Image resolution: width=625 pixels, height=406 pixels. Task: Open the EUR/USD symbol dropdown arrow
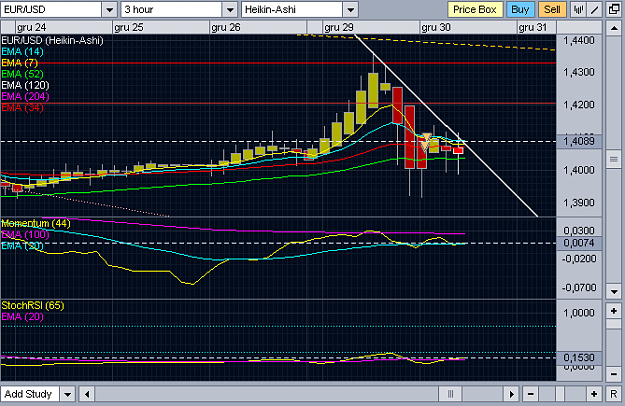click(x=110, y=10)
